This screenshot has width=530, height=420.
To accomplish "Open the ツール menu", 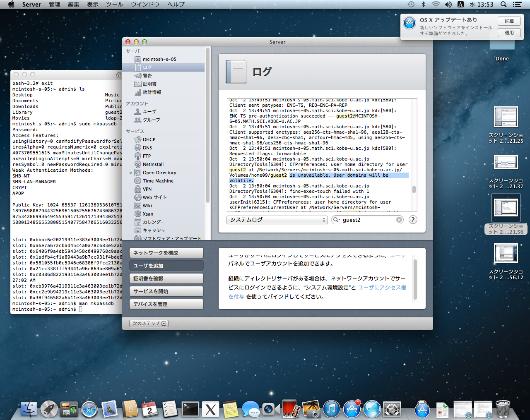I will coord(115,4).
